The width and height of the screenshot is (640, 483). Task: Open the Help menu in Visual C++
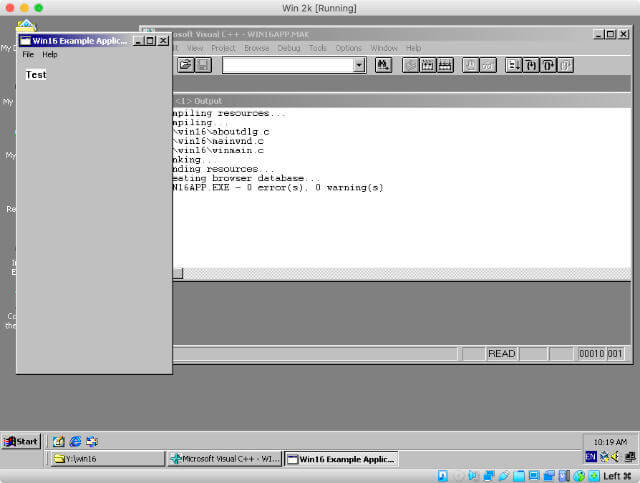[413, 48]
